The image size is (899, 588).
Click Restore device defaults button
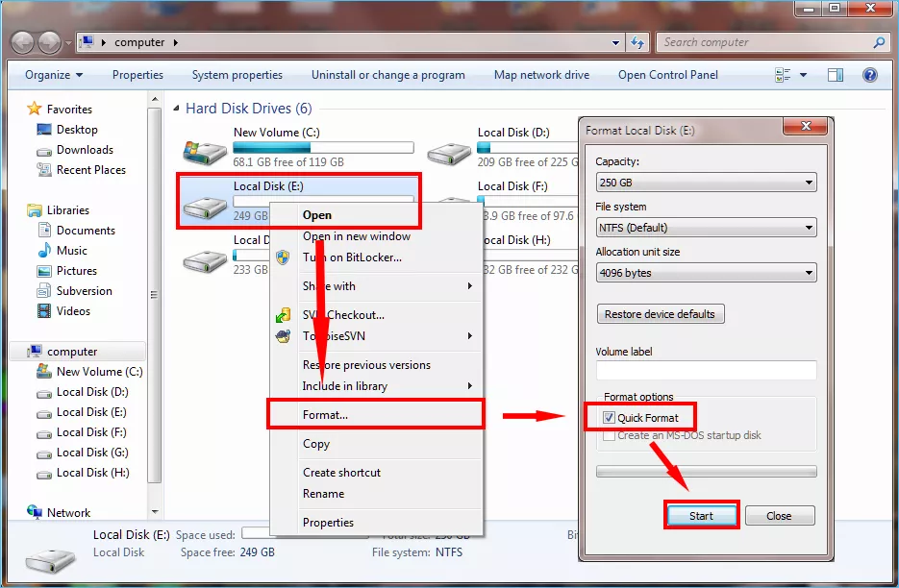coord(660,314)
